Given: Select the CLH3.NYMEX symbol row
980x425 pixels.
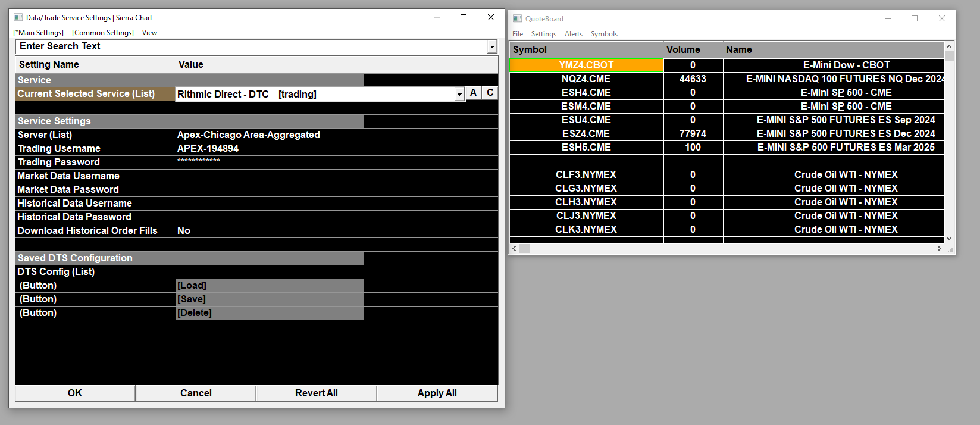Looking at the screenshot, I should (587, 202).
